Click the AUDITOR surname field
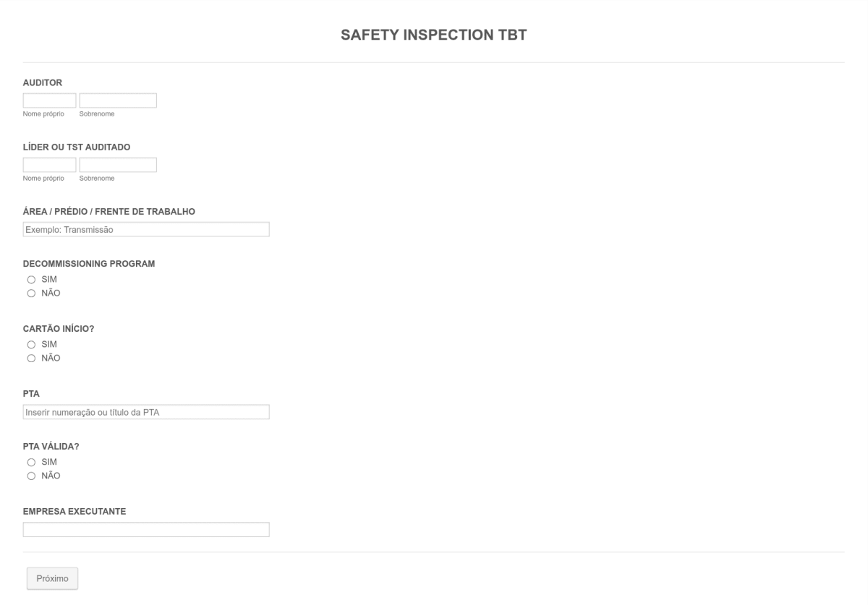The width and height of the screenshot is (868, 605). tap(117, 100)
